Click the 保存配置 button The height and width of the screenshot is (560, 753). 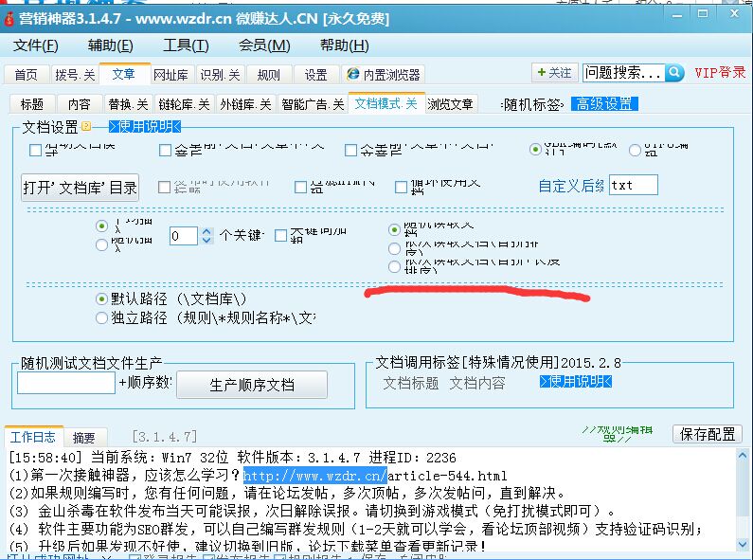[707, 433]
